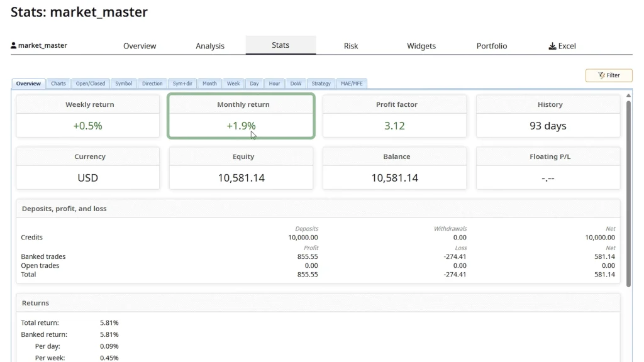Open the Widgets tab

(x=421, y=46)
